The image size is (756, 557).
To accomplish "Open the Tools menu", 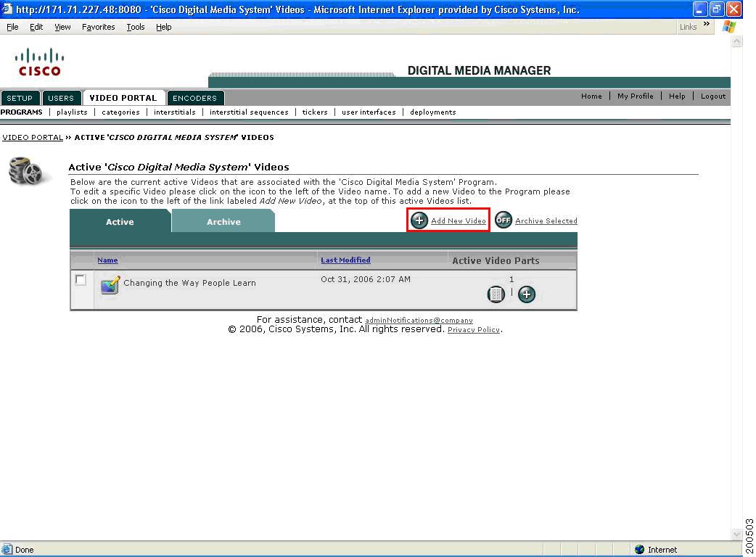I will coord(135,27).
